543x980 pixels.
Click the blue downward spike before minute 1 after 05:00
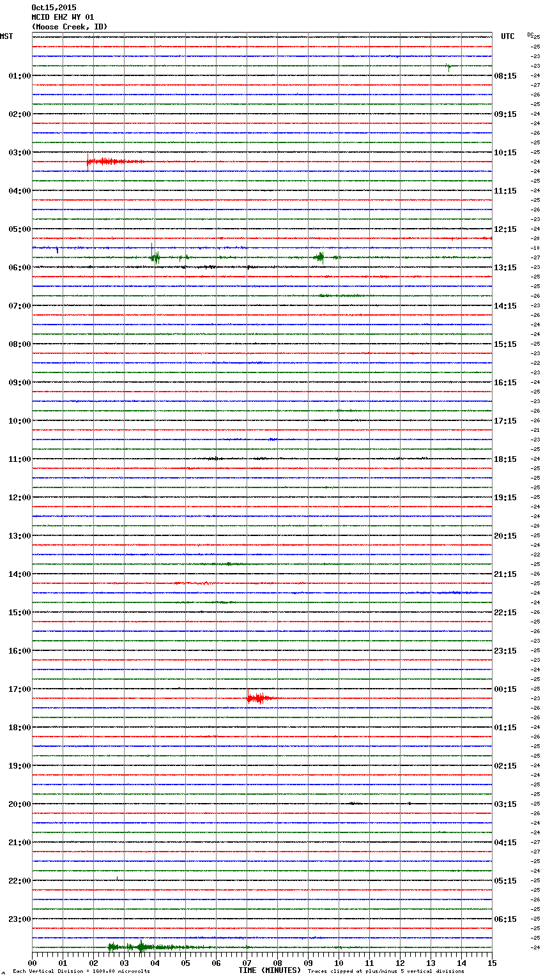tap(57, 249)
